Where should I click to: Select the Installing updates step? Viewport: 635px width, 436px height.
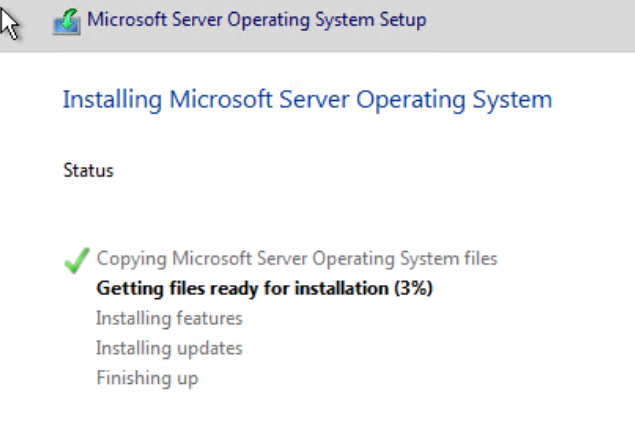169,349
